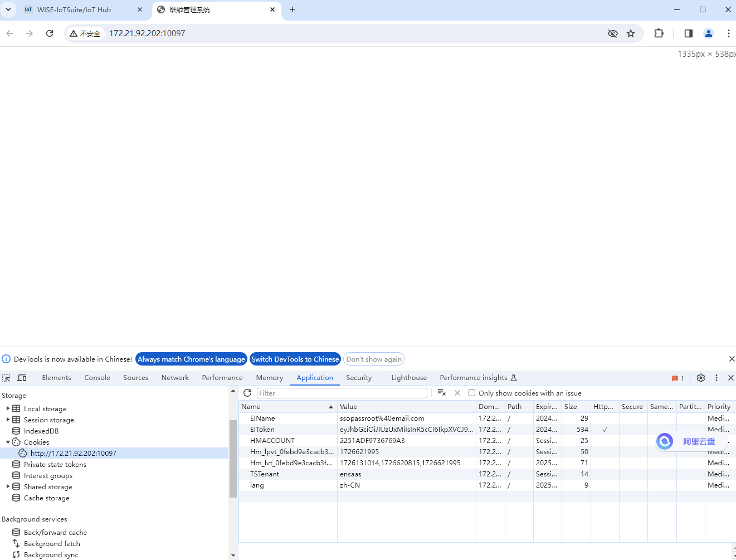
Task: Refresh the cookies table
Action: click(247, 393)
